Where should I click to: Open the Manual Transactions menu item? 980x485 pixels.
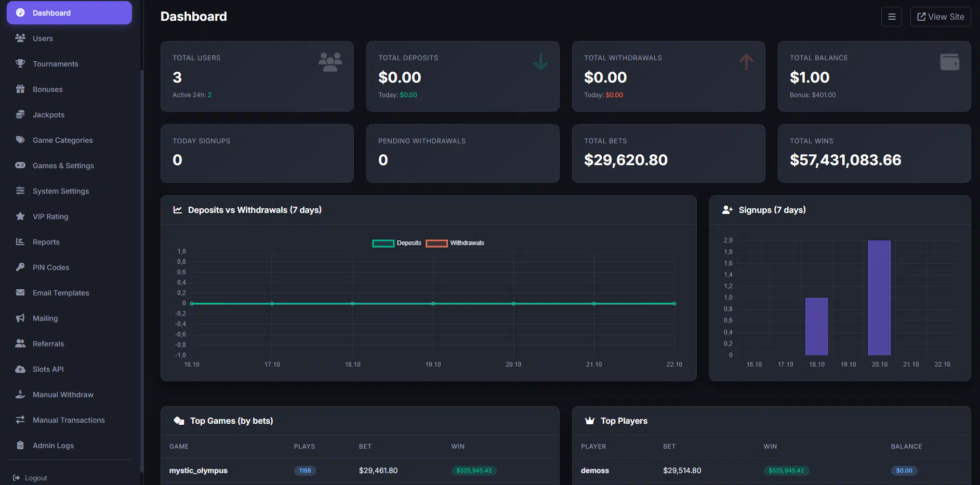[69, 420]
